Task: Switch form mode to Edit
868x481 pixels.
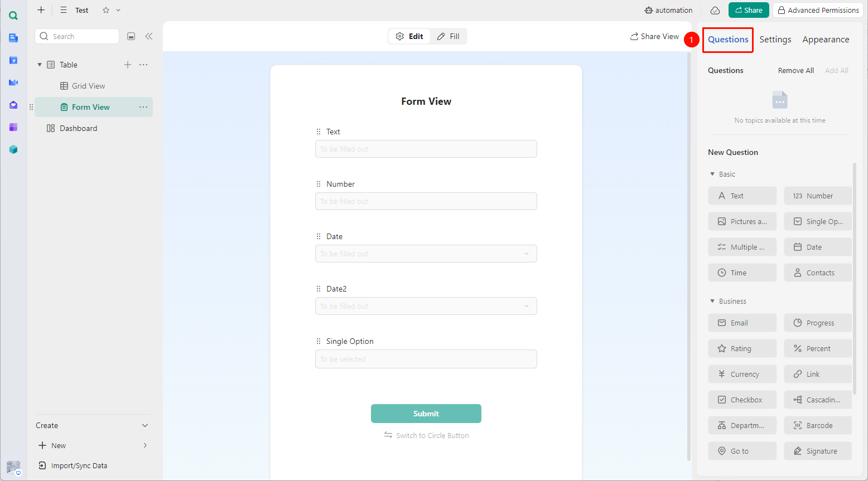Action: point(409,36)
